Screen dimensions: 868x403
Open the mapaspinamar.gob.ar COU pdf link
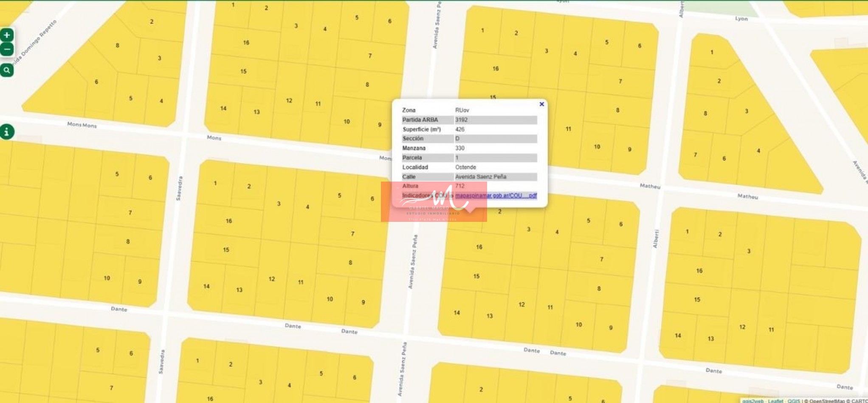tap(496, 196)
